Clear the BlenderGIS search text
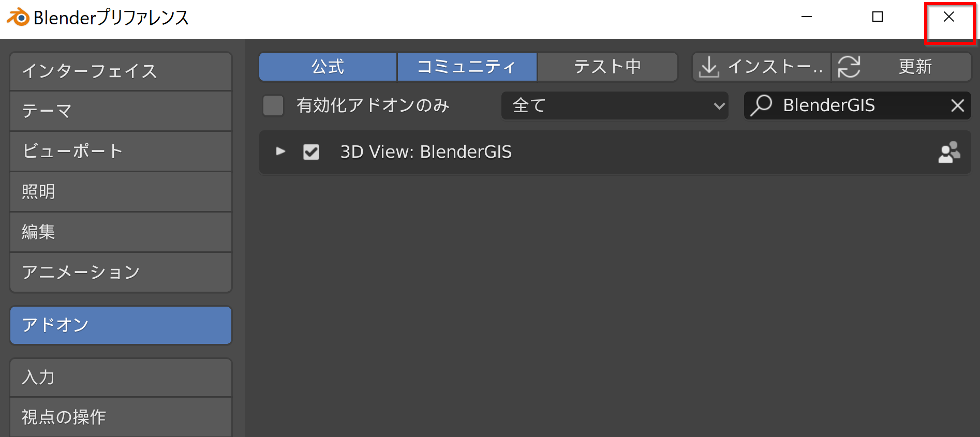Image resolution: width=980 pixels, height=437 pixels. point(957,106)
